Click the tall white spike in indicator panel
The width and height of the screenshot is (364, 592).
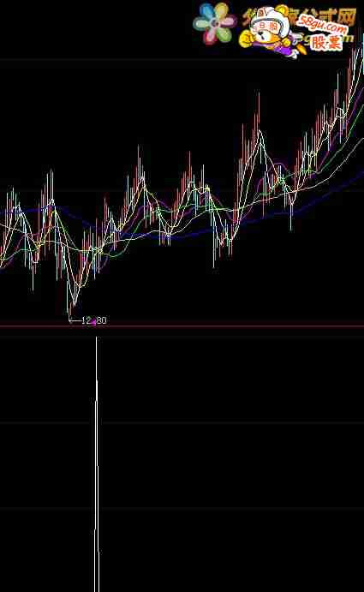[x=97, y=463]
